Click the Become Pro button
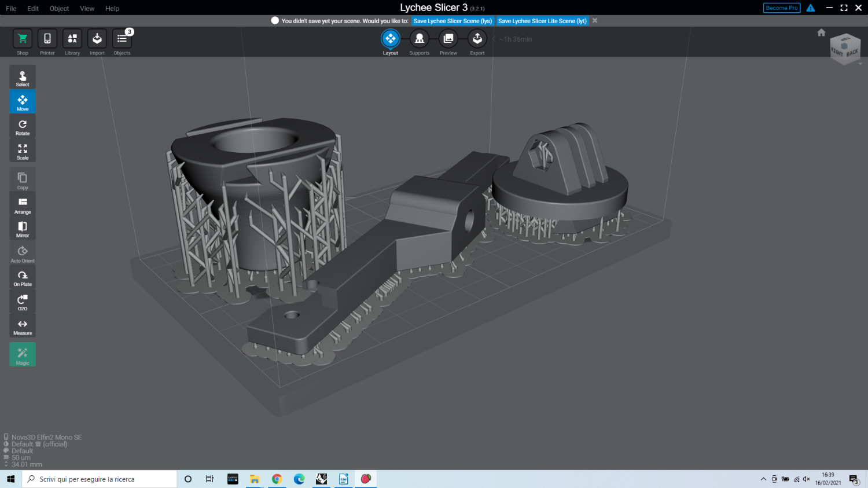 point(781,8)
